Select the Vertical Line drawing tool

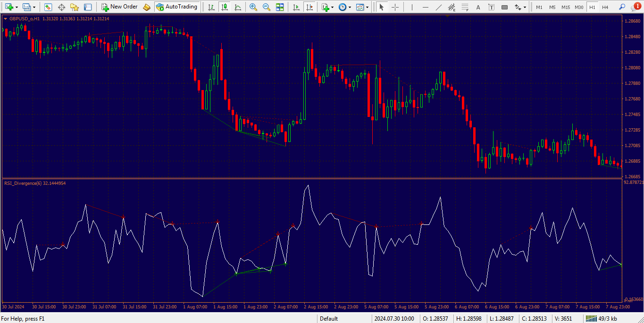click(x=413, y=7)
